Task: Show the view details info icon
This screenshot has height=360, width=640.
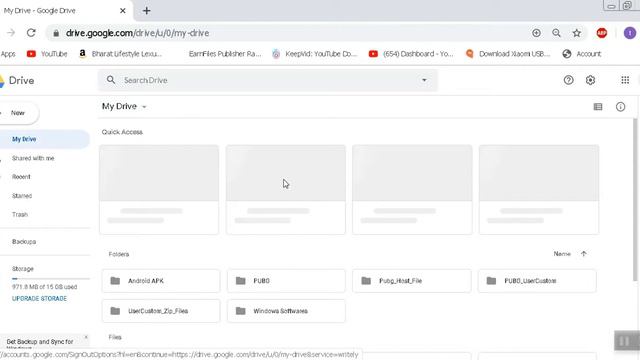Action: click(x=620, y=107)
